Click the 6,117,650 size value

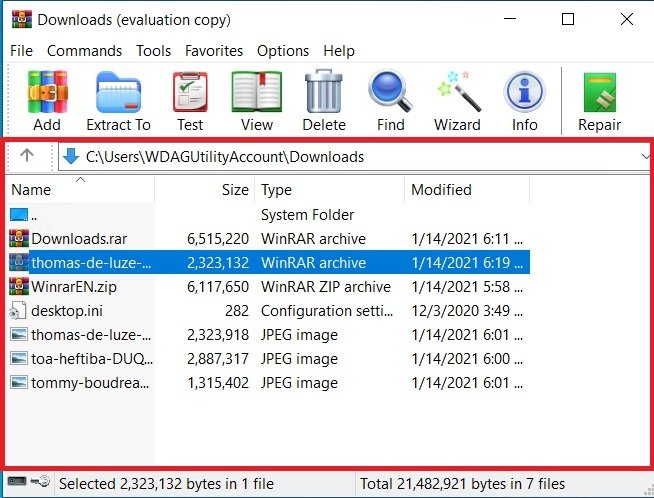click(218, 287)
